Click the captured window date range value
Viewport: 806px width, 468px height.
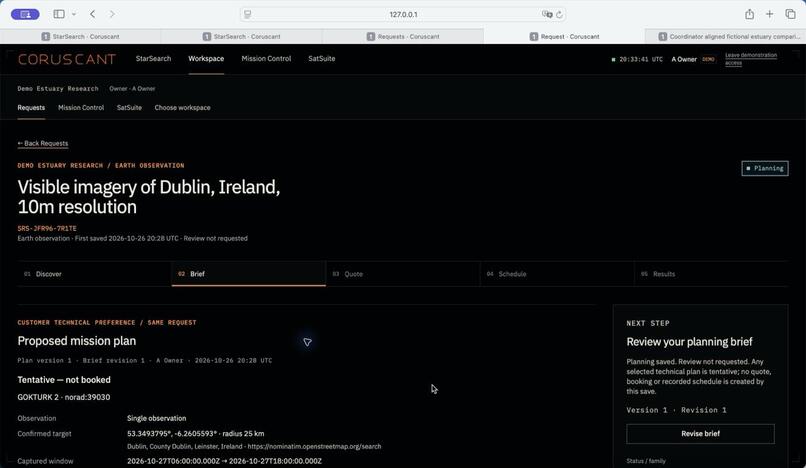pos(224,461)
